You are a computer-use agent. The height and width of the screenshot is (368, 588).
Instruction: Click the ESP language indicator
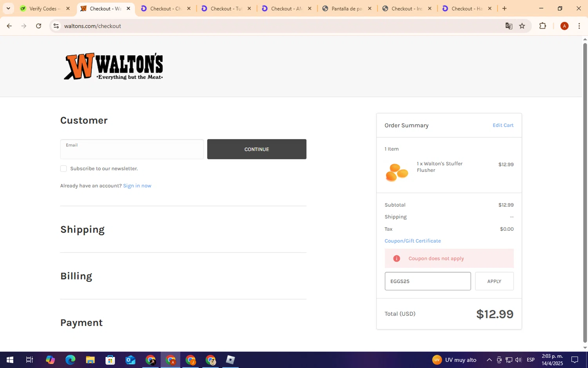(531, 360)
